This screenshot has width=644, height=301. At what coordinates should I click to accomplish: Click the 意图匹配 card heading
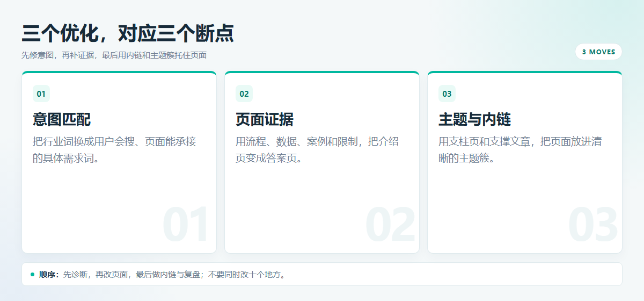click(x=62, y=119)
